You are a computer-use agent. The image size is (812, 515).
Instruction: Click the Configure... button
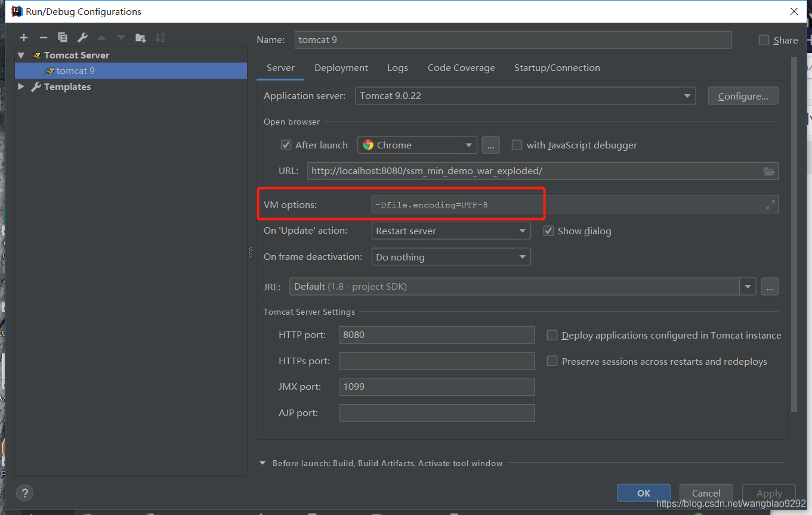743,96
